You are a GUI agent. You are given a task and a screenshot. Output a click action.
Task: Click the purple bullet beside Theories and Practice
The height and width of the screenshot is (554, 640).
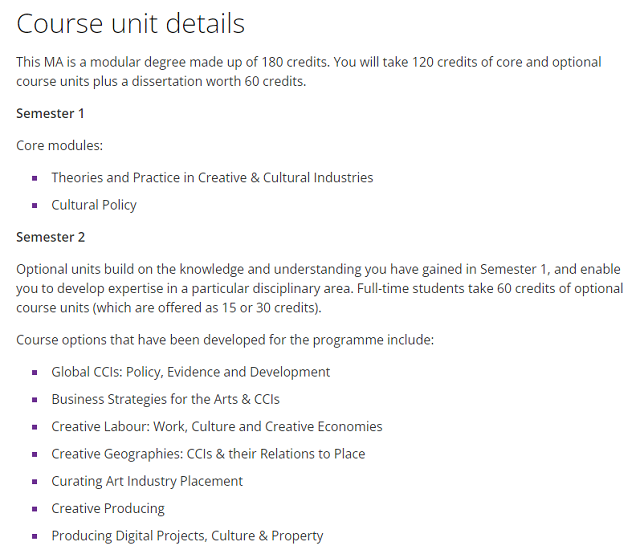point(35,178)
